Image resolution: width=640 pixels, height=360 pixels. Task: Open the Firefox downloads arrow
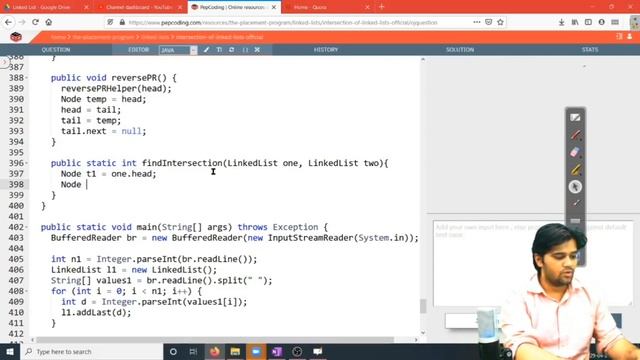coord(562,22)
